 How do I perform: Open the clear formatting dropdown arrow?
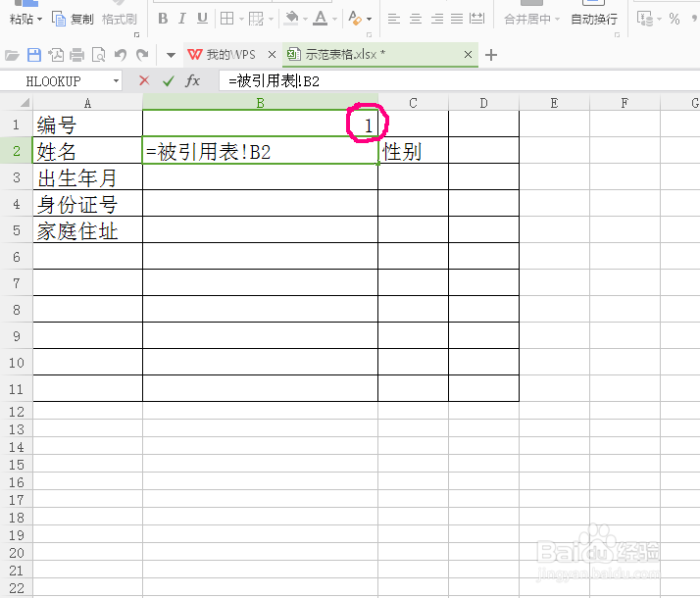[x=370, y=20]
